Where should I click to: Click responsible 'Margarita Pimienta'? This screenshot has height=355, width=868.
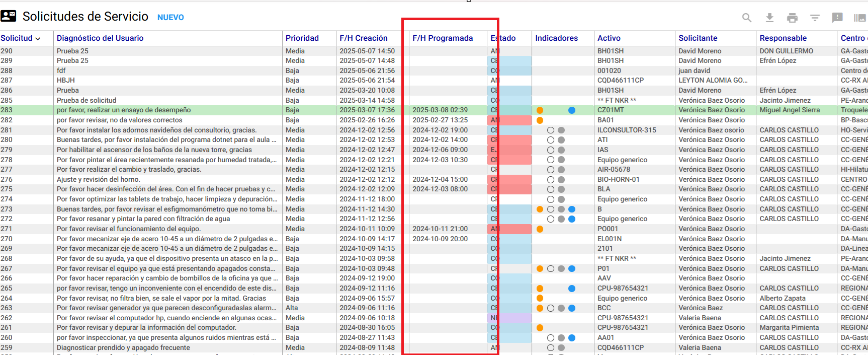click(789, 328)
